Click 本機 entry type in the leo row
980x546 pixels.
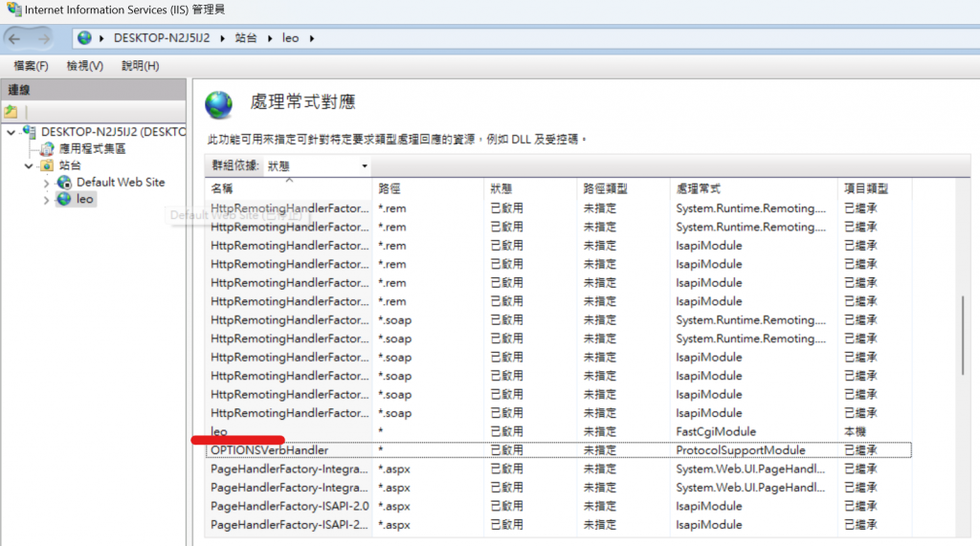(x=855, y=431)
